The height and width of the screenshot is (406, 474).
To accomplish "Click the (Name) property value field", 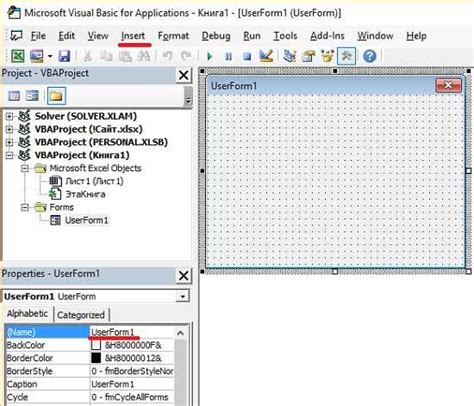I will (x=132, y=332).
